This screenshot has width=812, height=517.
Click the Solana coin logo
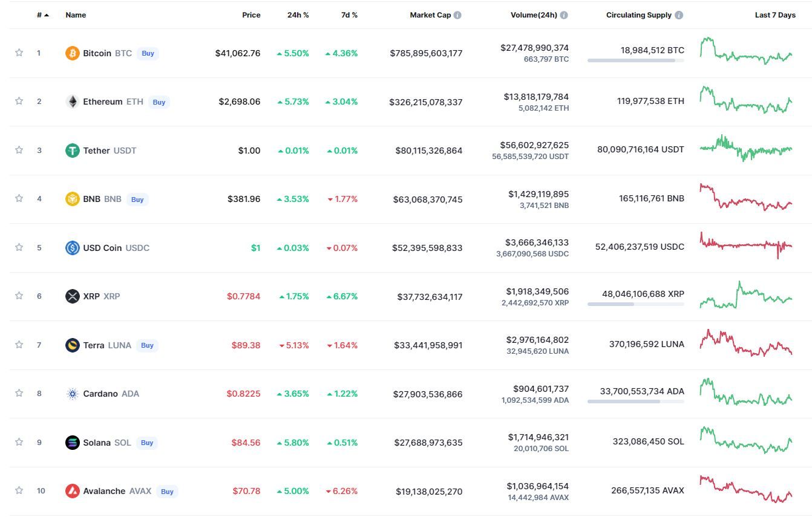click(x=73, y=443)
